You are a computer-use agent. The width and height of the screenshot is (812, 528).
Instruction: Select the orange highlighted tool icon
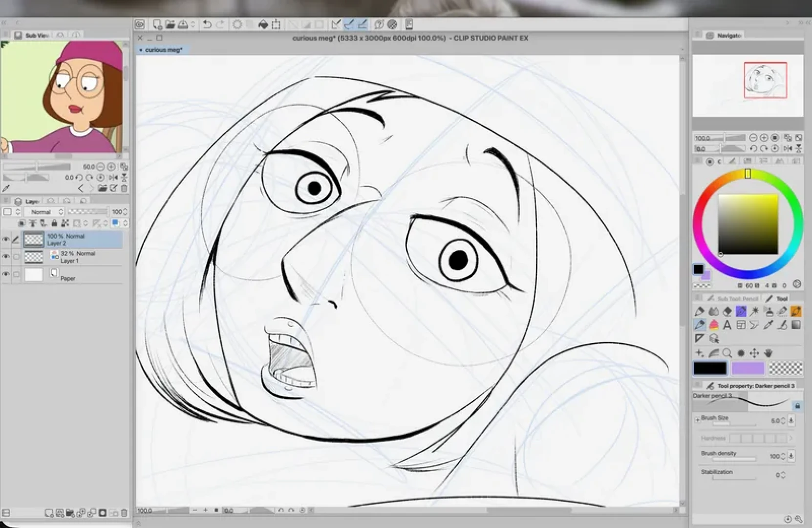click(796, 311)
